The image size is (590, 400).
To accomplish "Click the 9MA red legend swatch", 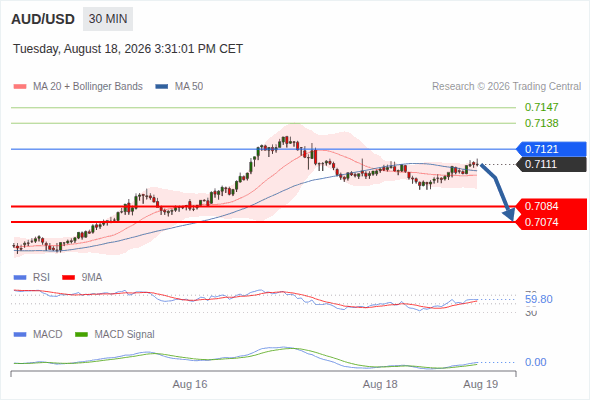I will click(68, 278).
